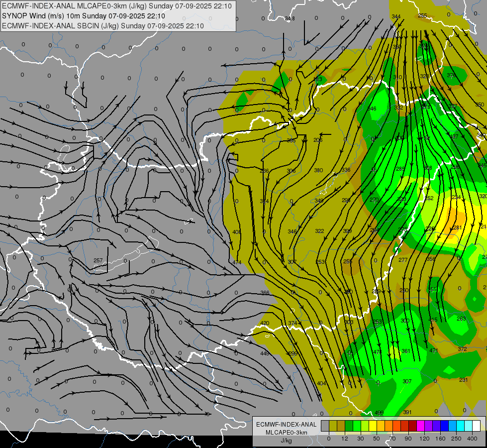Image resolution: width=487 pixels, height=448 pixels.
Task: Click the map value '231'
Action: (x=464, y=380)
